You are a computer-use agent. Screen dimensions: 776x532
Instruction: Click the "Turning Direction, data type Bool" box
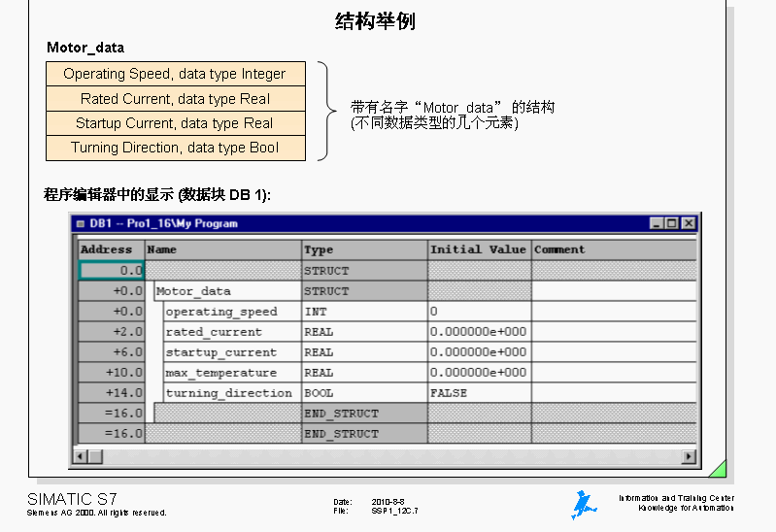175,149
